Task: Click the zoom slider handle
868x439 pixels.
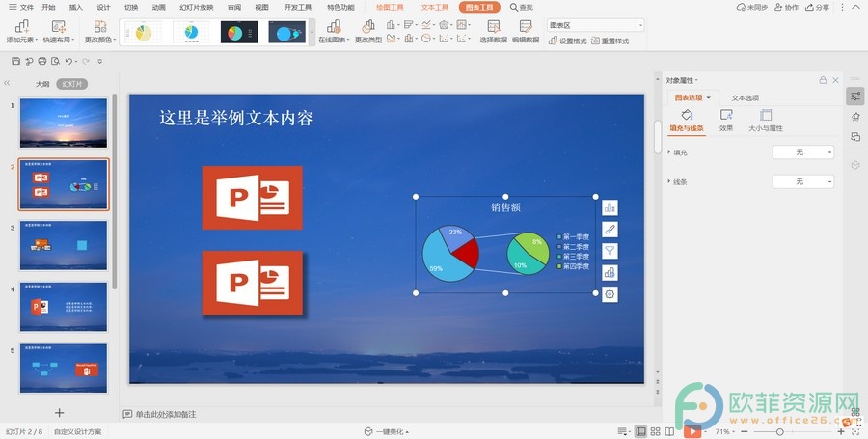Action: tap(779, 431)
